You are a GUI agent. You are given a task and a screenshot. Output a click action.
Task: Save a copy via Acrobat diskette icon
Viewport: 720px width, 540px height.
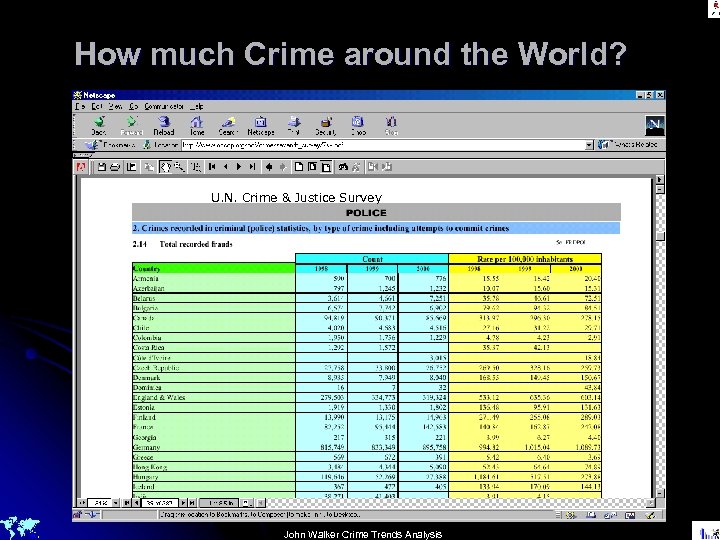tap(101, 167)
